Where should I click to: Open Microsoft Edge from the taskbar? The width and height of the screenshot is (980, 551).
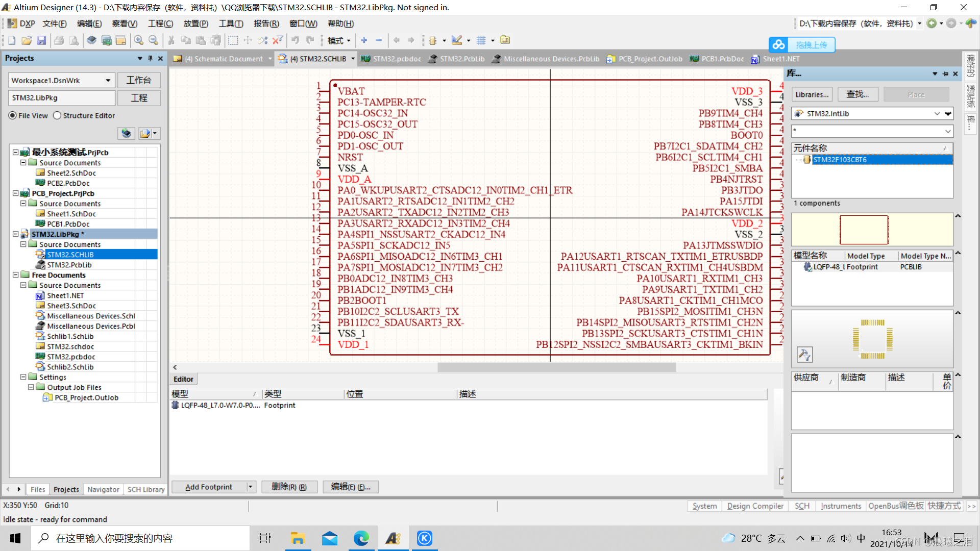pyautogui.click(x=361, y=538)
